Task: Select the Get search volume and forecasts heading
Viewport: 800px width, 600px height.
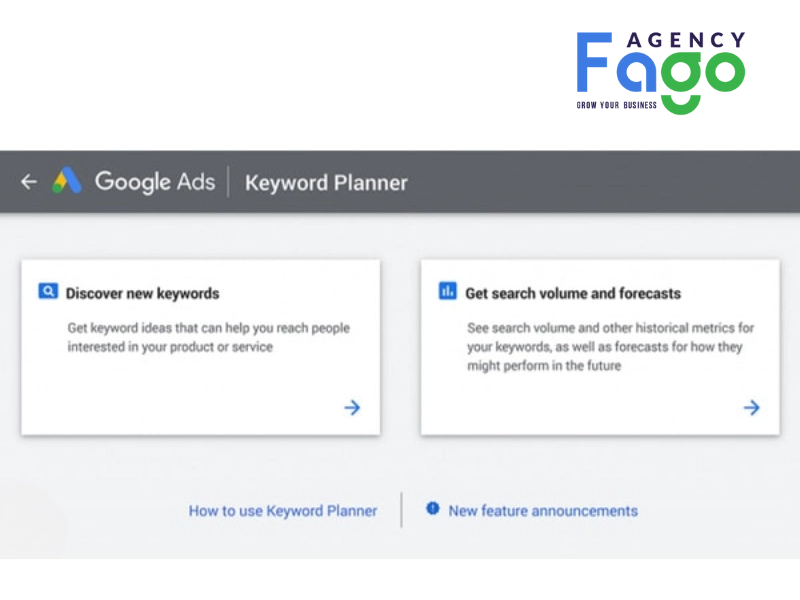Action: pyautogui.click(x=572, y=292)
